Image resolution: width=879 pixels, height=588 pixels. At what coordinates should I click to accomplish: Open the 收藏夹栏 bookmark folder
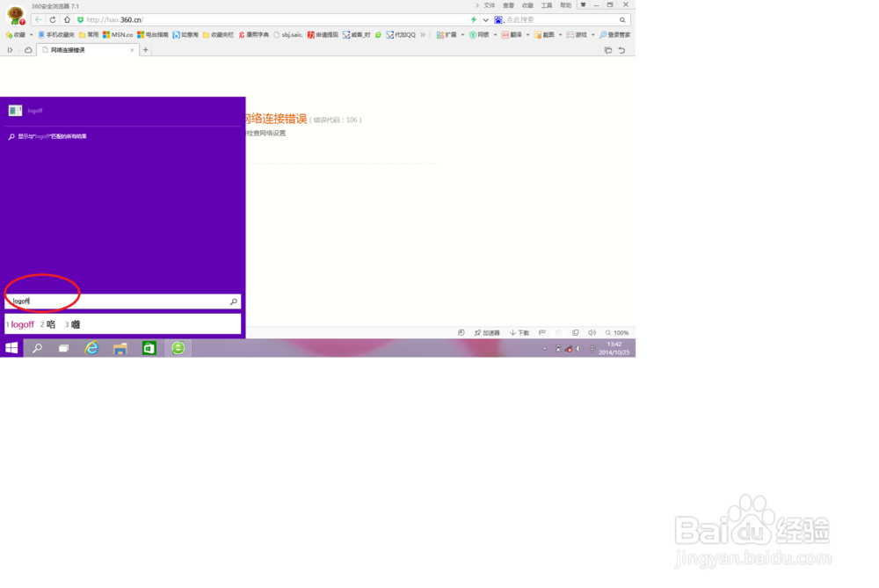click(x=218, y=35)
